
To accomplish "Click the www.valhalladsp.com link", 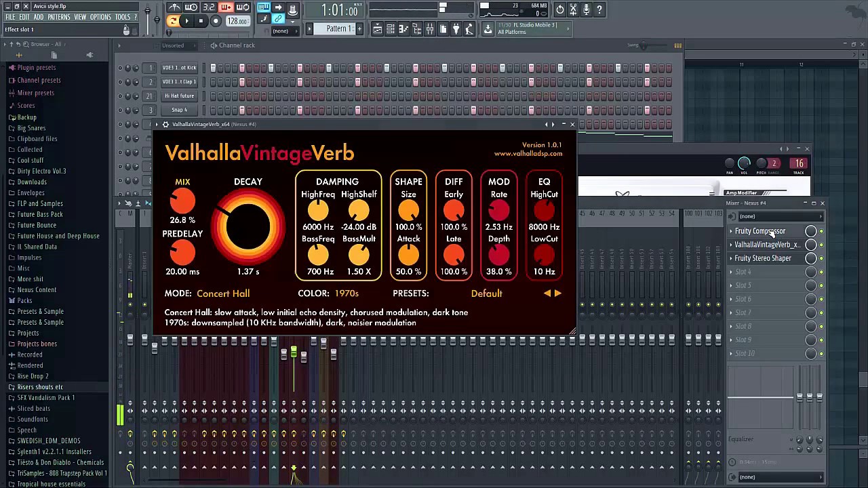I will pyautogui.click(x=528, y=154).
